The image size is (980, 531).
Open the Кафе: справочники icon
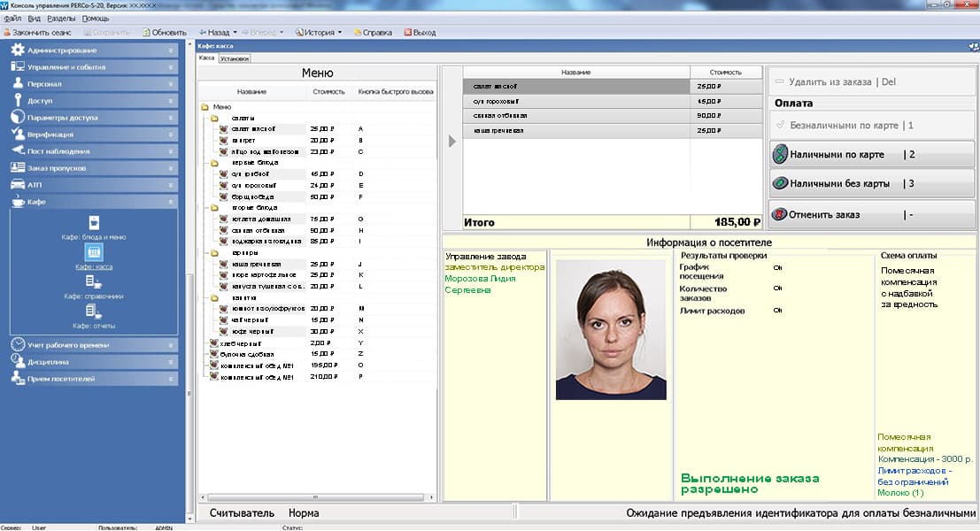pos(94,282)
